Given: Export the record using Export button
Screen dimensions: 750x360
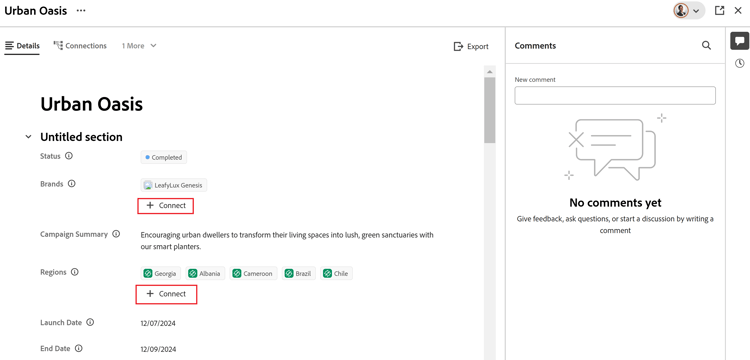Looking at the screenshot, I should [x=471, y=46].
